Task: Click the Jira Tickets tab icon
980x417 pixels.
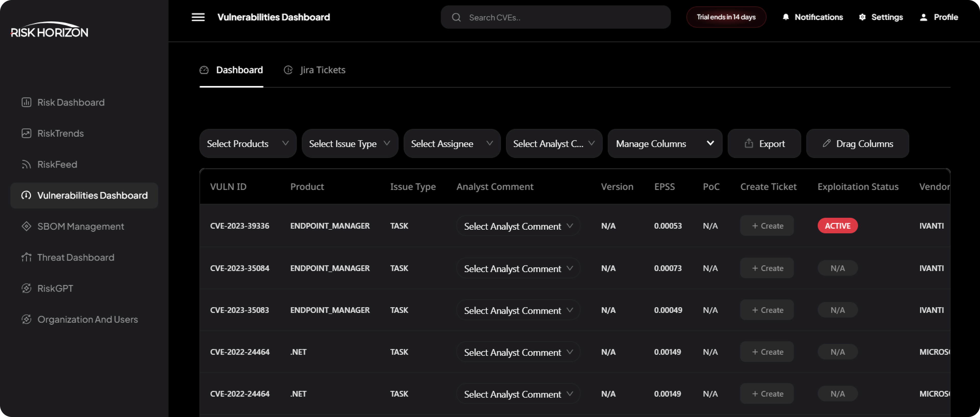Action: [x=288, y=70]
